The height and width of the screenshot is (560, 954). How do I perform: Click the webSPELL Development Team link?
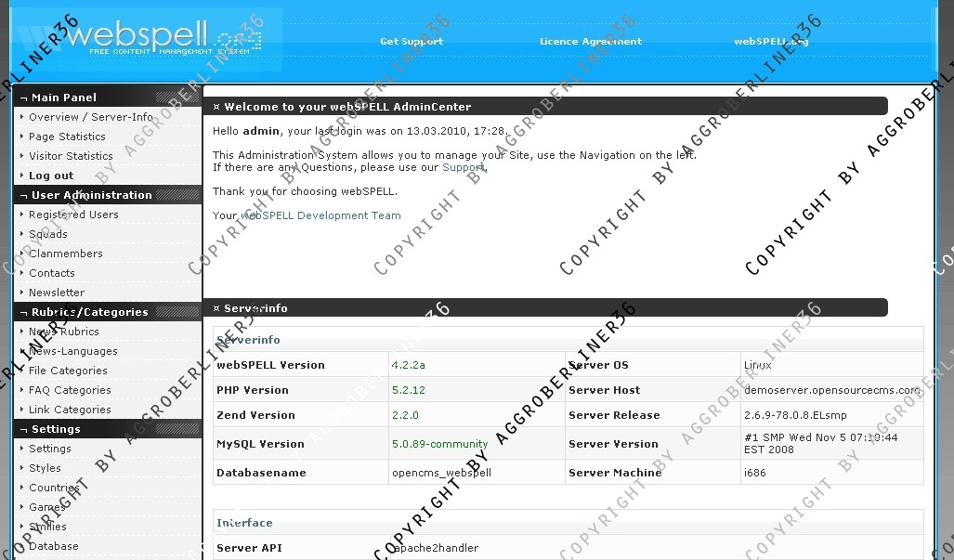(321, 215)
